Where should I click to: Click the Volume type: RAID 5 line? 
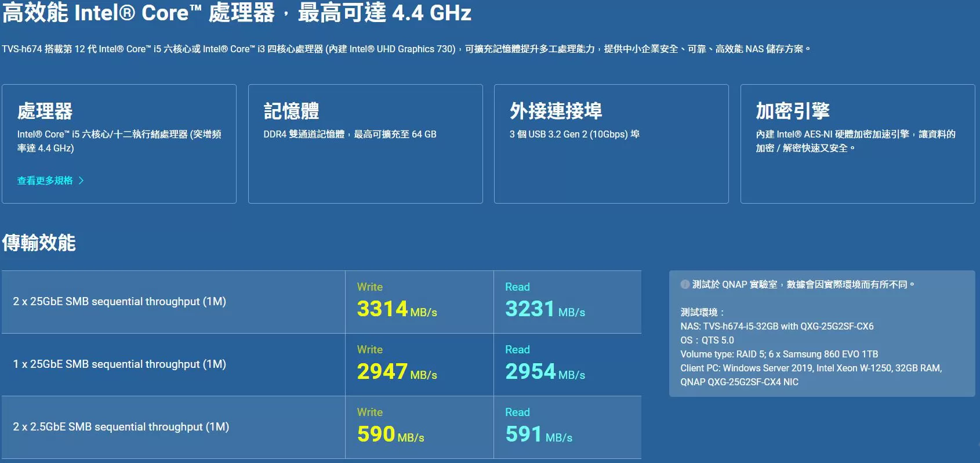click(779, 354)
